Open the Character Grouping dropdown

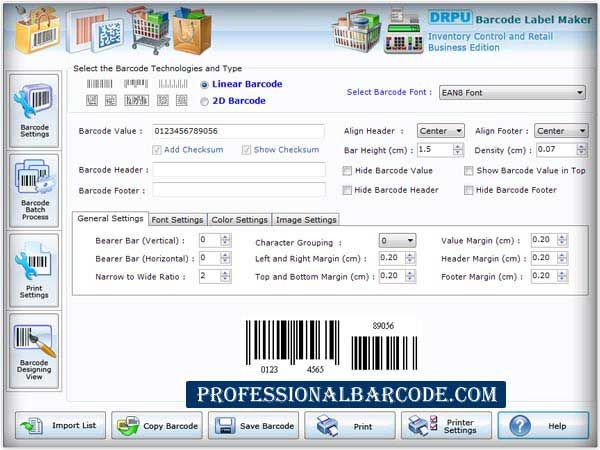397,241
